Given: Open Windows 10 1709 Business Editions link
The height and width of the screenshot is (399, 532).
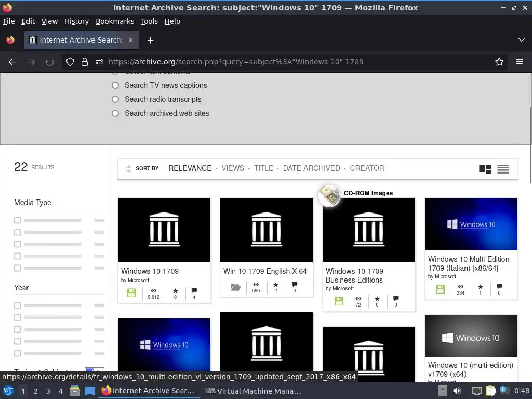Looking at the screenshot, I should point(354,275).
